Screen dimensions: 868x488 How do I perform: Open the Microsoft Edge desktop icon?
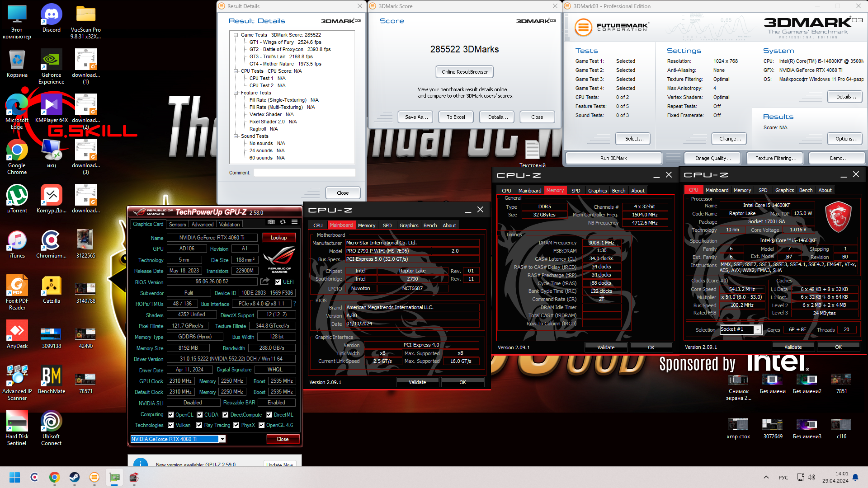point(17,112)
